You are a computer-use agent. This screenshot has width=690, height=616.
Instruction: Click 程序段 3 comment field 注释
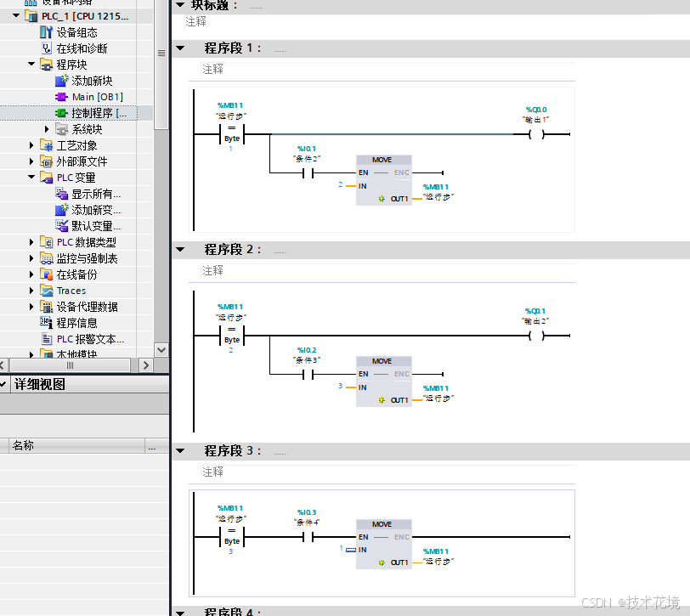point(388,472)
